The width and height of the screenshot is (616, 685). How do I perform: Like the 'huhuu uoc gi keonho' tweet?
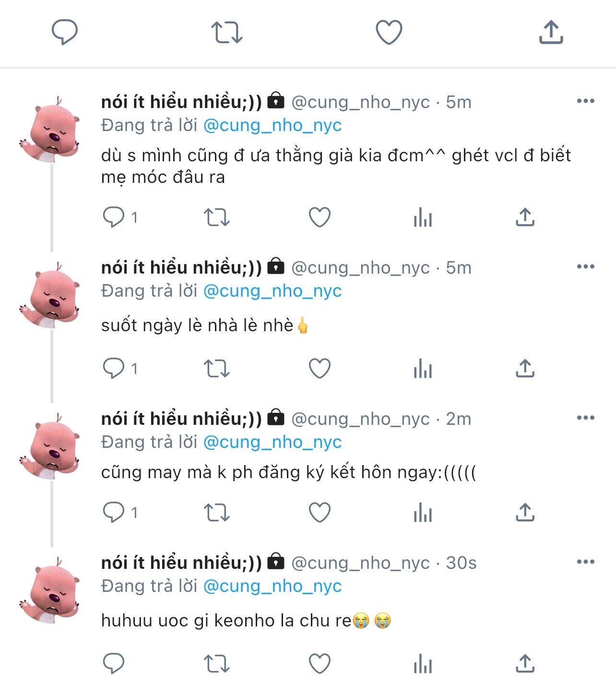320,664
